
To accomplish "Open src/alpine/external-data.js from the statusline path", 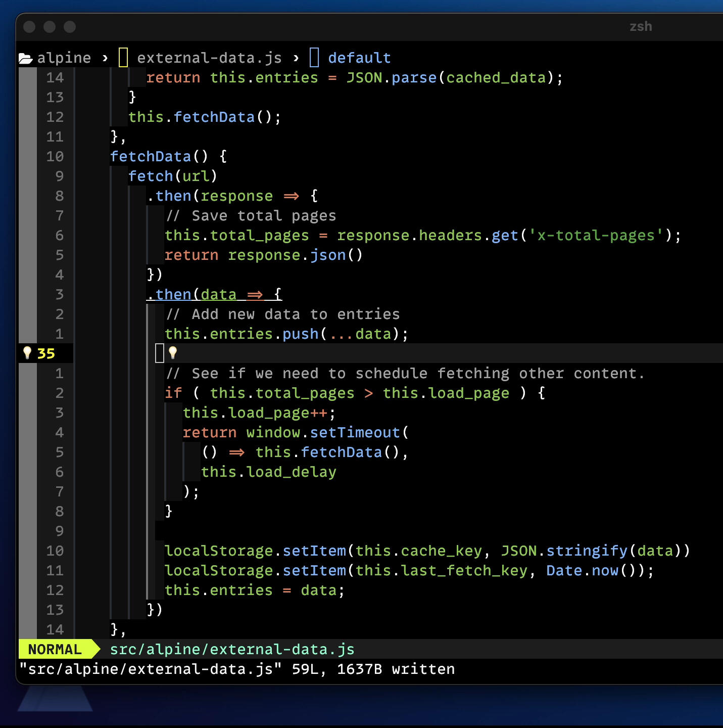I will (232, 649).
